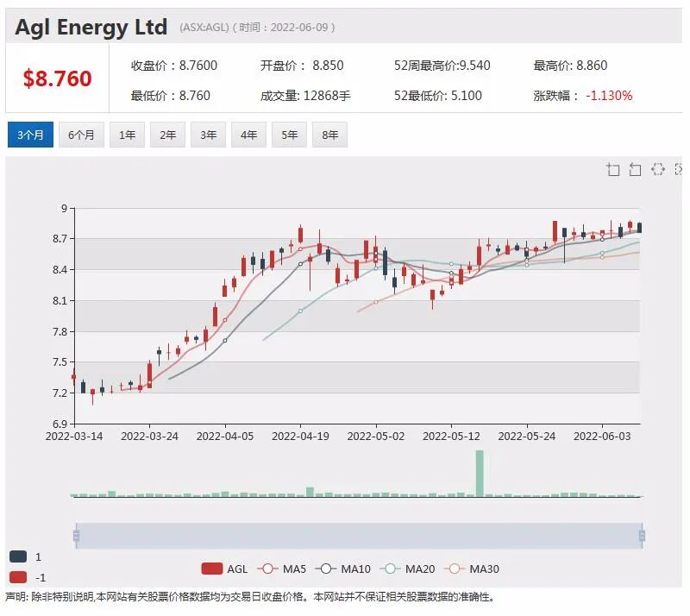Click the 2022-03-24 axis date label

(x=149, y=437)
